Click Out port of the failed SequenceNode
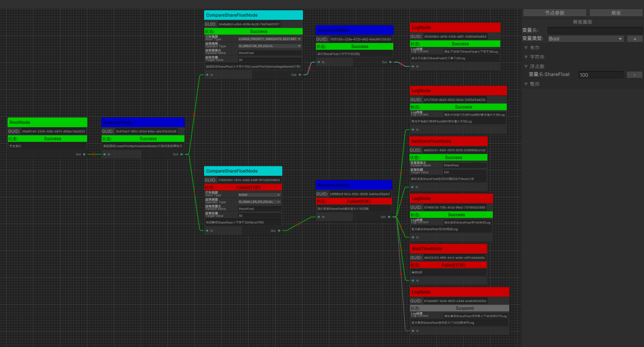This screenshot has height=347, width=644. 389,217
